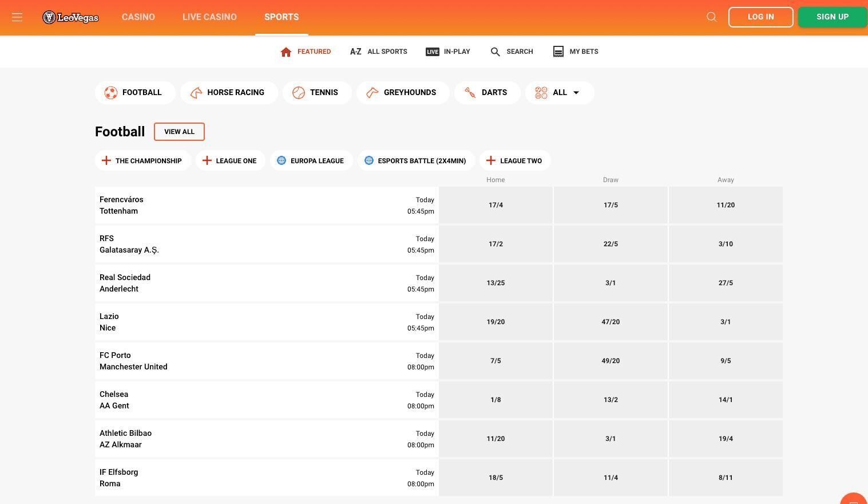
Task: Select the Sports tab
Action: (282, 17)
